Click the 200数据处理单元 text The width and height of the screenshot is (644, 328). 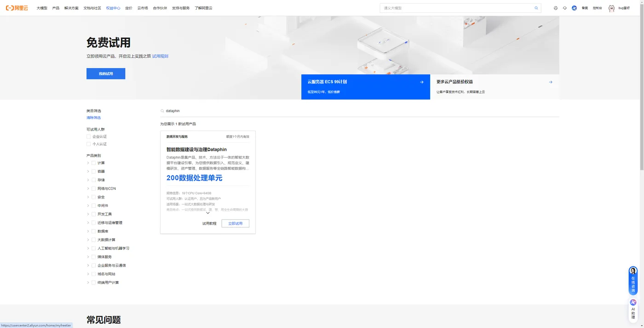coord(194,178)
